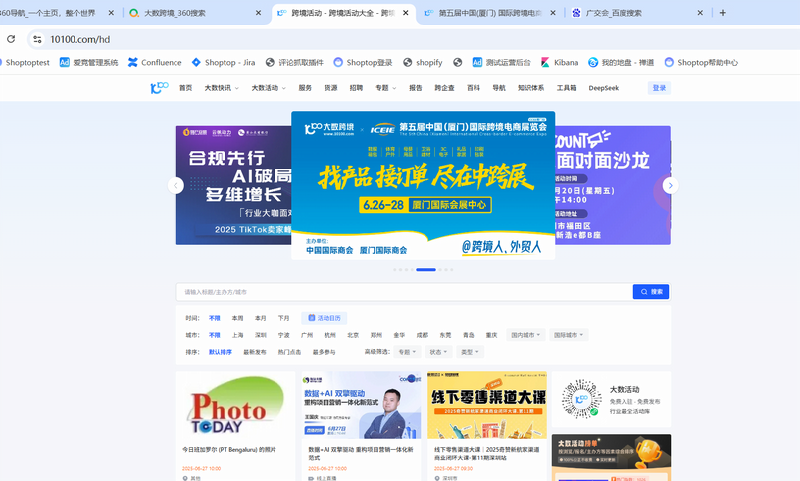Viewport: 800px width, 481px height.
Task: Show next carousel banner with right arrow
Action: pyautogui.click(x=670, y=185)
